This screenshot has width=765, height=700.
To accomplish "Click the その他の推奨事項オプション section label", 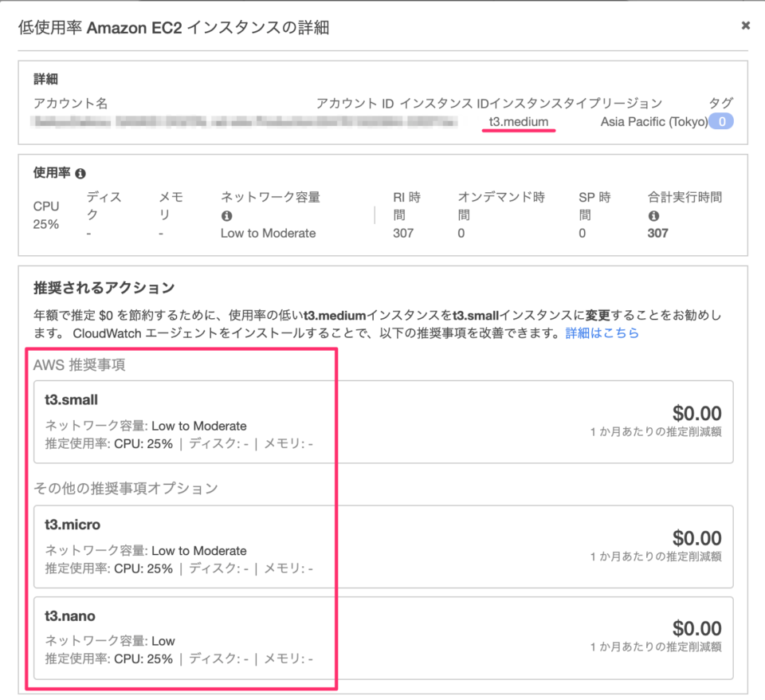I will [125, 488].
